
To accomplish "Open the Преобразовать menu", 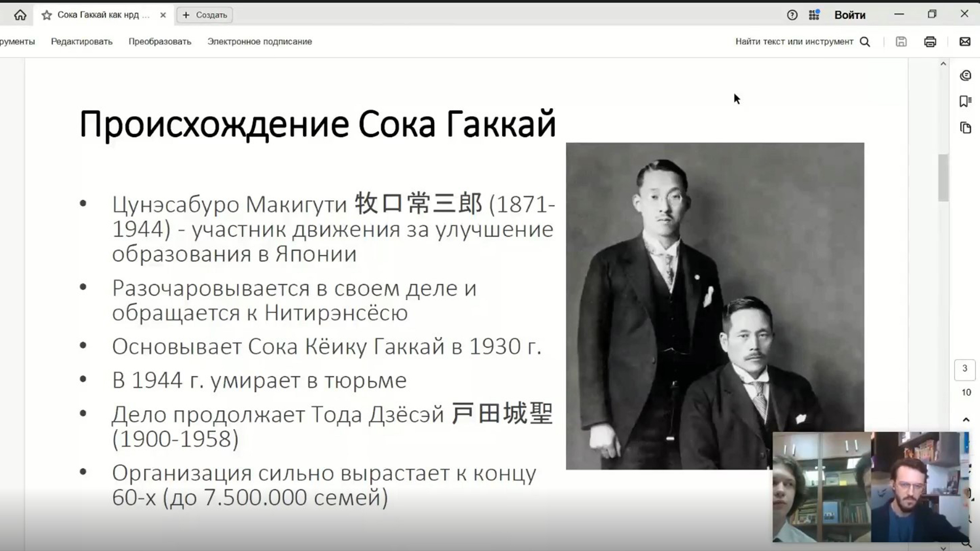I will tap(160, 41).
